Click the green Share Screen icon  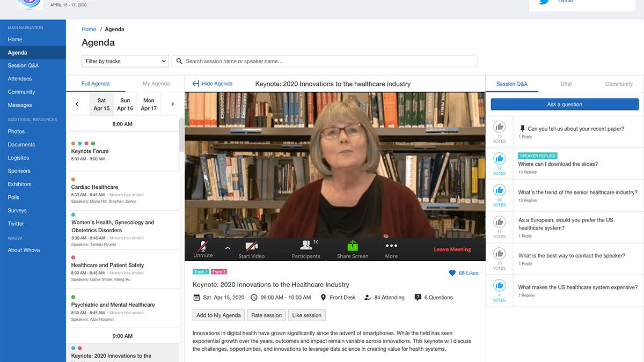353,246
